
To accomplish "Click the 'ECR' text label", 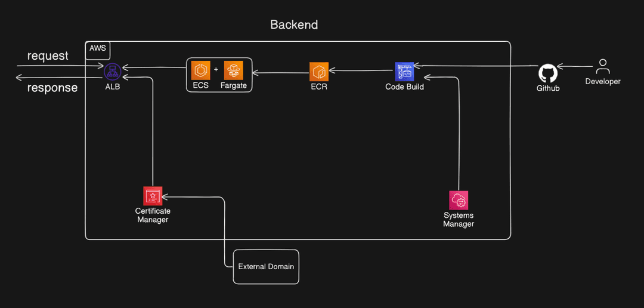I will click(319, 87).
